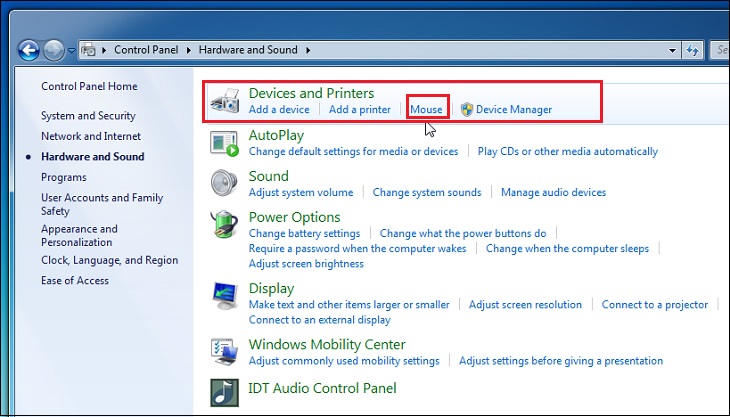Expand arrow after Hardware and Sound breadcrumb
Screen dimensions: 730x417
(308, 50)
